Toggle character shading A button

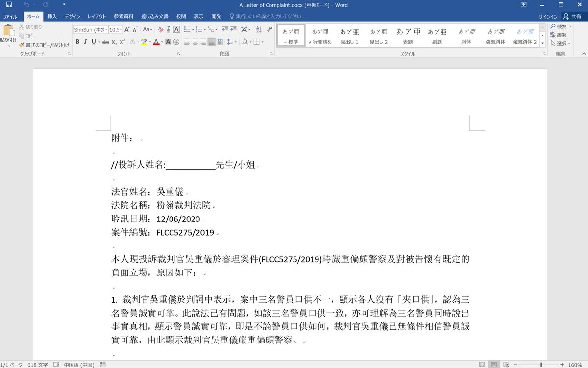[x=168, y=42]
